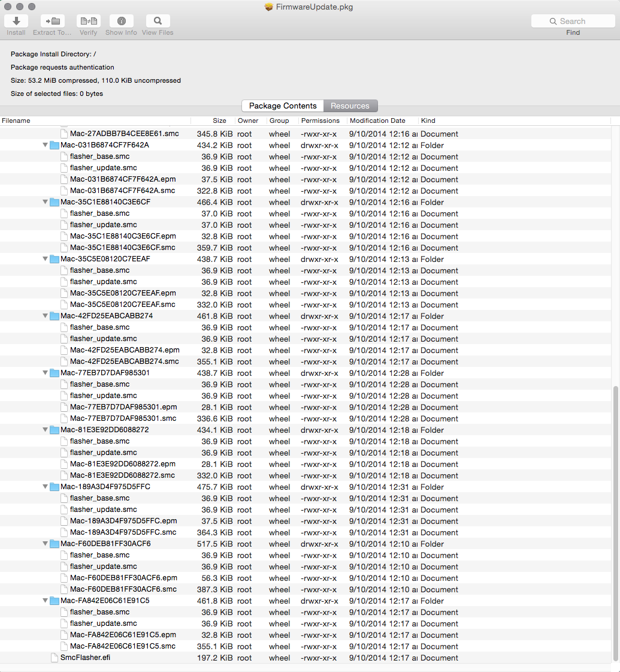The height and width of the screenshot is (672, 620).
Task: Select file Mac-031B6874CF7F642A.smc
Action: coord(122,191)
